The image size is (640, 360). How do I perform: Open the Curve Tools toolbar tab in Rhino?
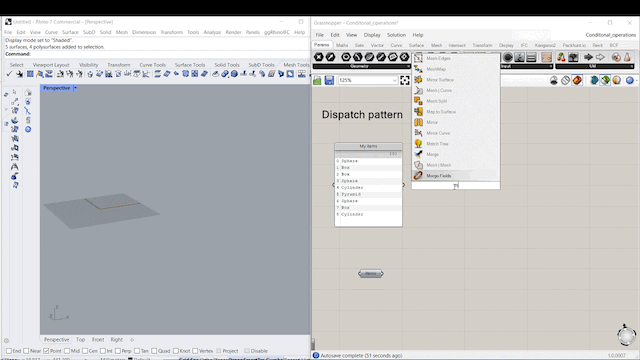153,65
